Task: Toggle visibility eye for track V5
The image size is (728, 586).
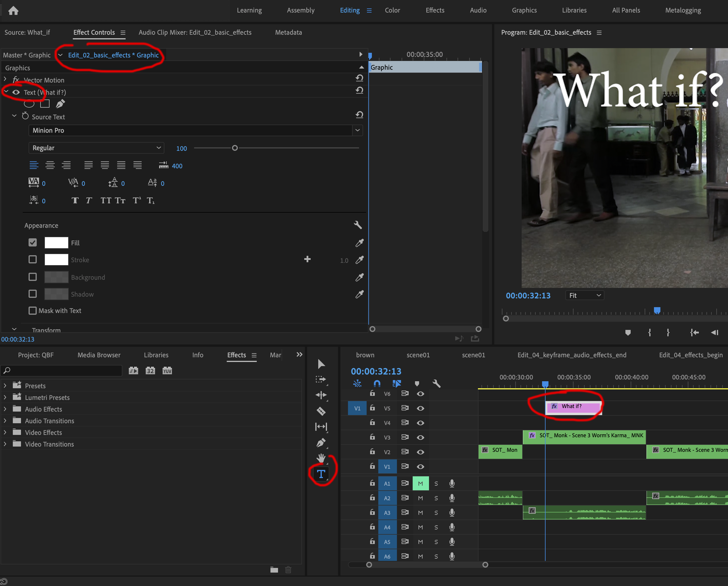Action: (x=420, y=408)
